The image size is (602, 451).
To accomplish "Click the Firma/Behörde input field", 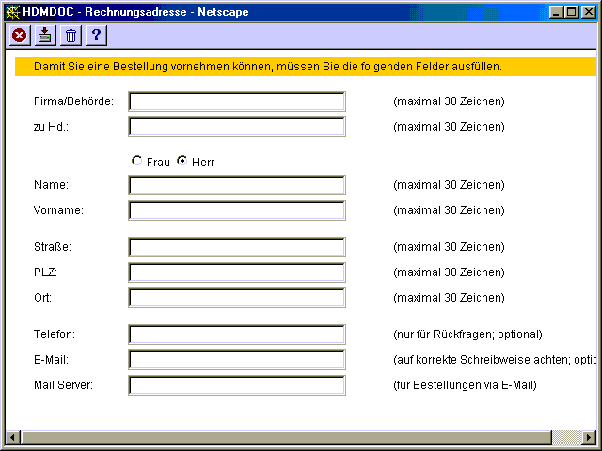I will coord(236,101).
